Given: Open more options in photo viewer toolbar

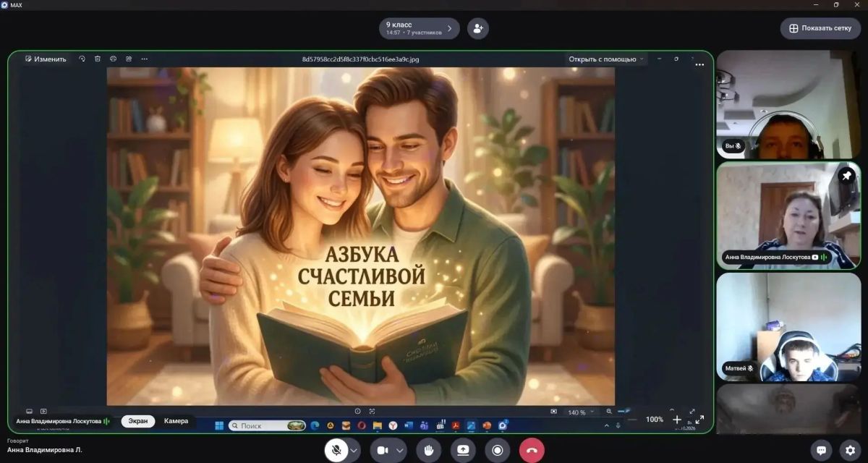Looking at the screenshot, I should pyautogui.click(x=145, y=59).
